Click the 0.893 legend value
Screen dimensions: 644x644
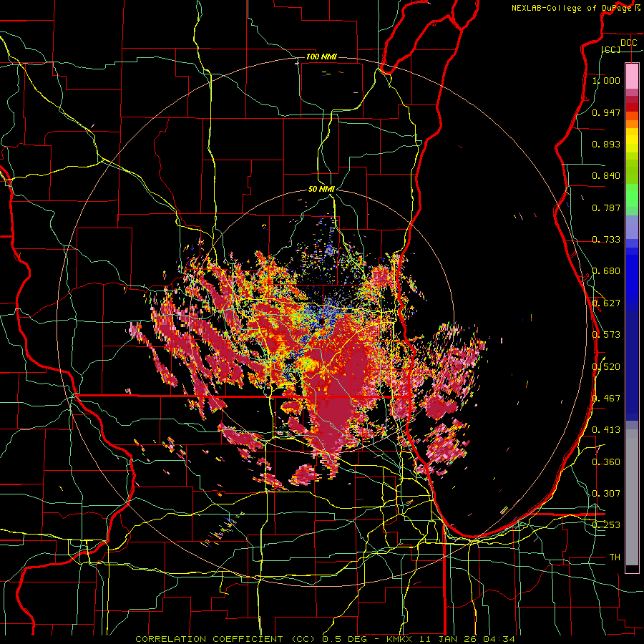pos(606,144)
